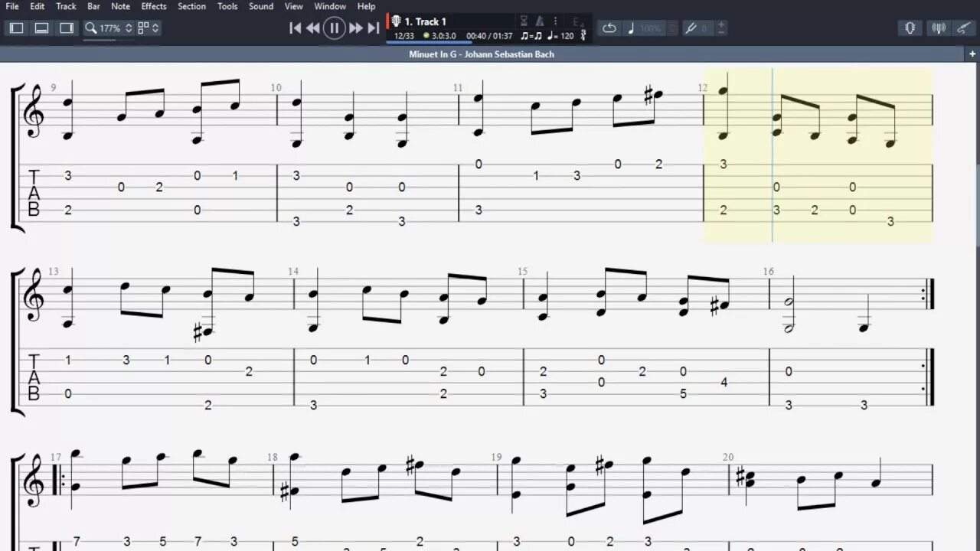
Task: Open the Effects menu
Action: tap(154, 6)
